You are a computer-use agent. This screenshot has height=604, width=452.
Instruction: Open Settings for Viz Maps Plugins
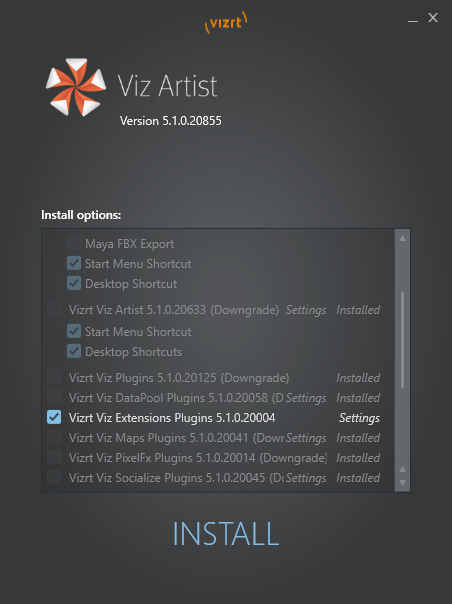[x=306, y=438]
